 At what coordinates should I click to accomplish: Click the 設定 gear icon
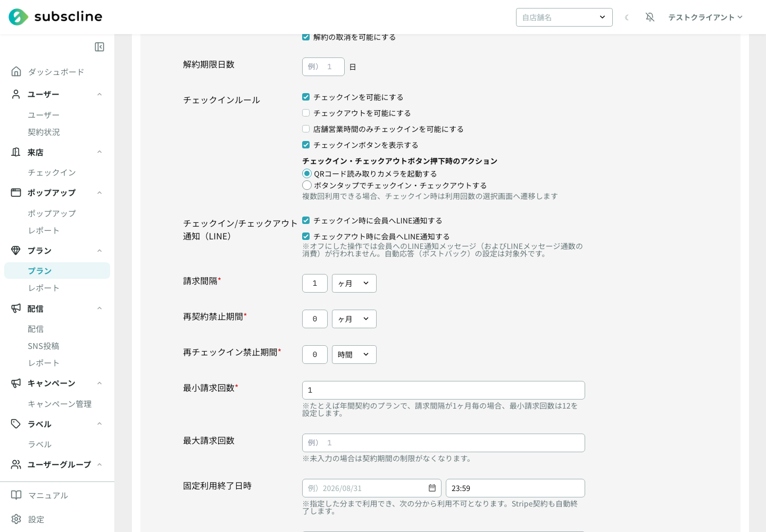(16, 519)
